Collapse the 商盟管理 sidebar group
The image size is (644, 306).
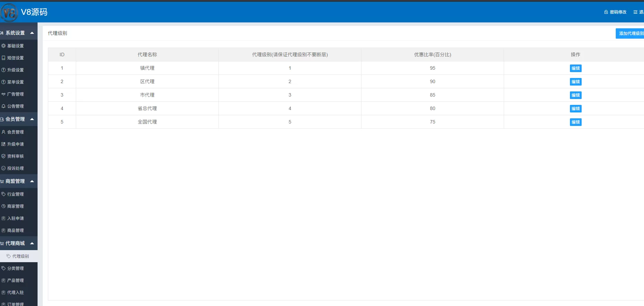point(32,181)
